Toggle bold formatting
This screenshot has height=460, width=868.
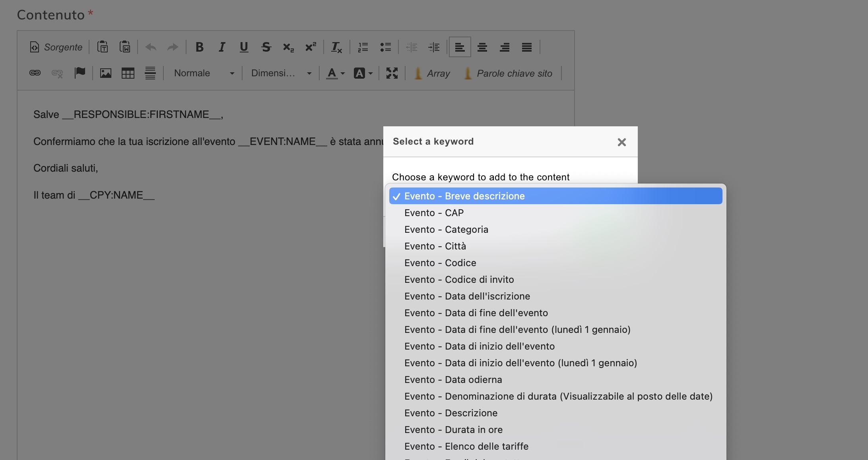coord(199,47)
